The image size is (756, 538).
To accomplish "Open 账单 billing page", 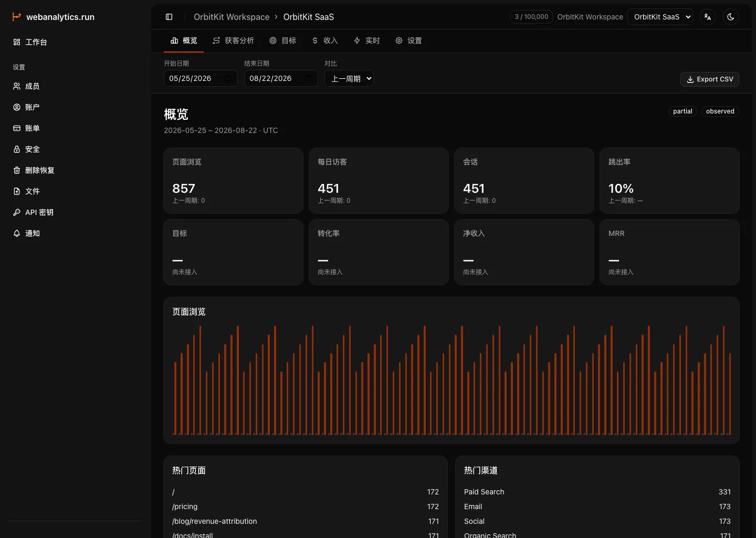I will pyautogui.click(x=76, y=128).
